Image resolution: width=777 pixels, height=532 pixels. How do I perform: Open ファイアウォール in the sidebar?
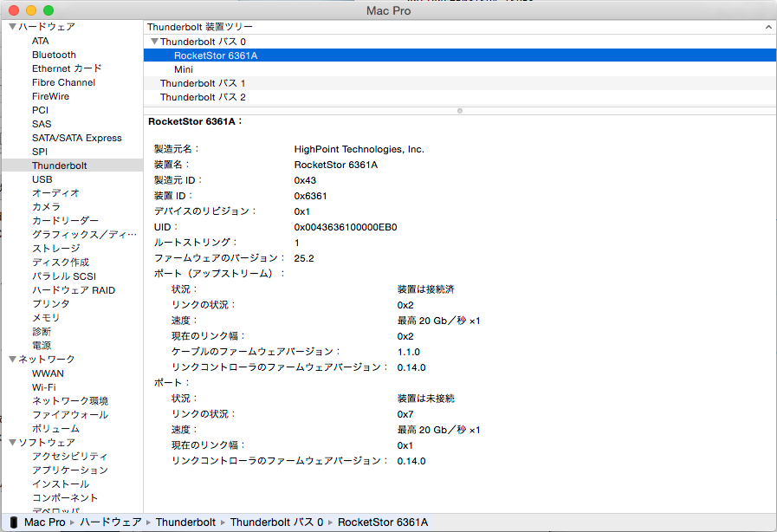tap(70, 414)
